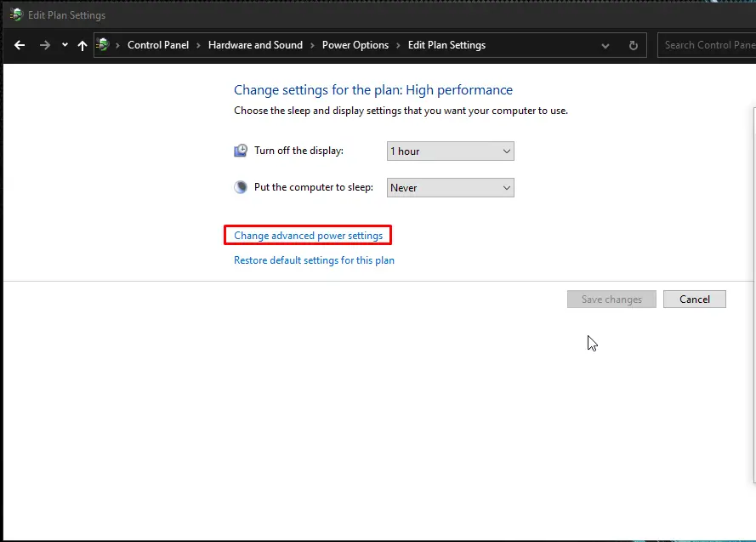Go up one level with the up arrow
Image resolution: width=756 pixels, height=542 pixels.
(82, 45)
